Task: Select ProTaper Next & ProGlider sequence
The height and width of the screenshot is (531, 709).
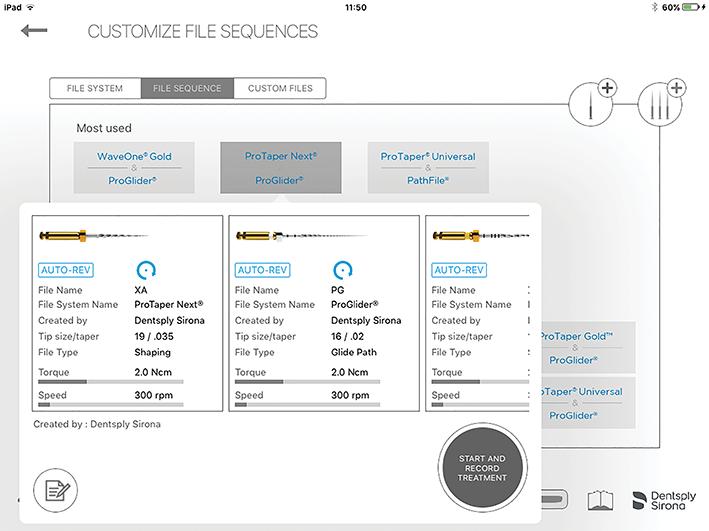Action: tap(281, 168)
